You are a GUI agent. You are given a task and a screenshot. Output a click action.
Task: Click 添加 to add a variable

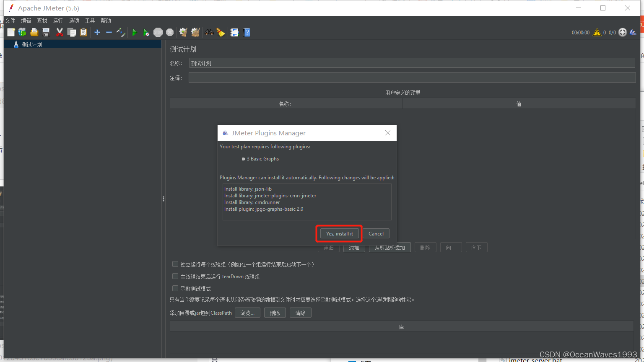point(354,248)
